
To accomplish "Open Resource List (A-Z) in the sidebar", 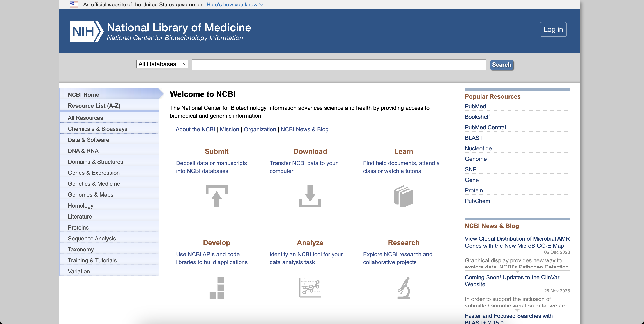I will (94, 106).
